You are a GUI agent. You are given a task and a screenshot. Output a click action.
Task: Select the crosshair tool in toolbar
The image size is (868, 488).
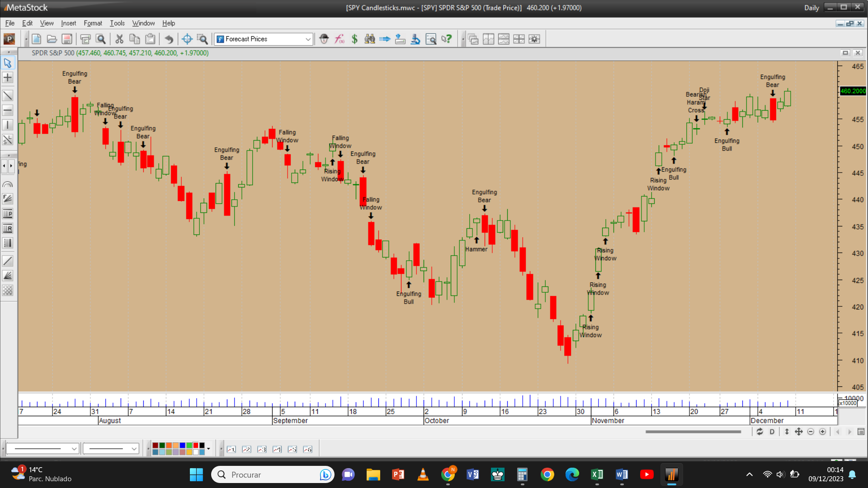pos(187,39)
